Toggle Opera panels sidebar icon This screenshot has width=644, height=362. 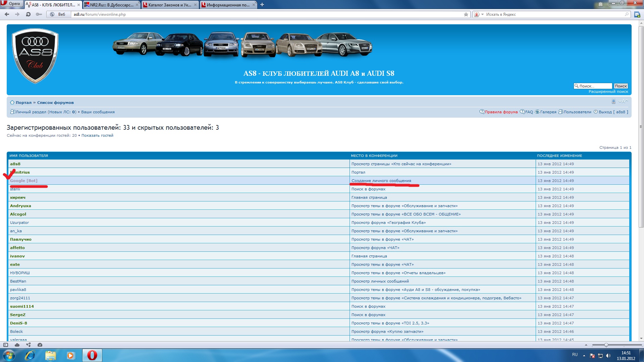pyautogui.click(x=6, y=345)
